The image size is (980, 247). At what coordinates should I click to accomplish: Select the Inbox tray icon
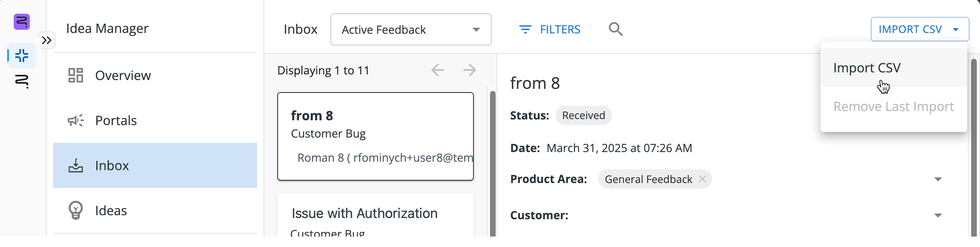click(76, 165)
